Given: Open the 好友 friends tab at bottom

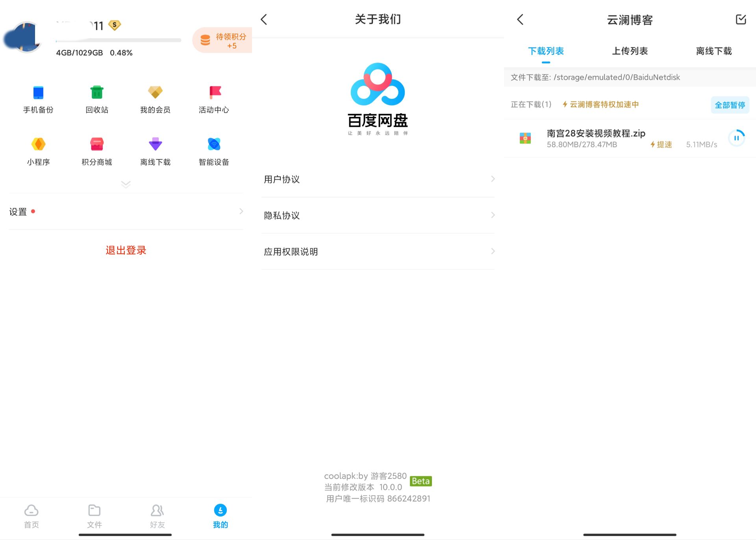Looking at the screenshot, I should (157, 516).
